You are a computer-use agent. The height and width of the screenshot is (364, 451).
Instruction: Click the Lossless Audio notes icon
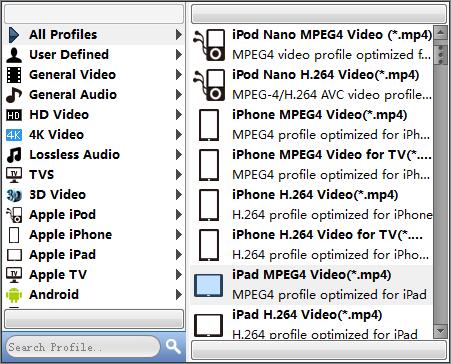(x=14, y=155)
